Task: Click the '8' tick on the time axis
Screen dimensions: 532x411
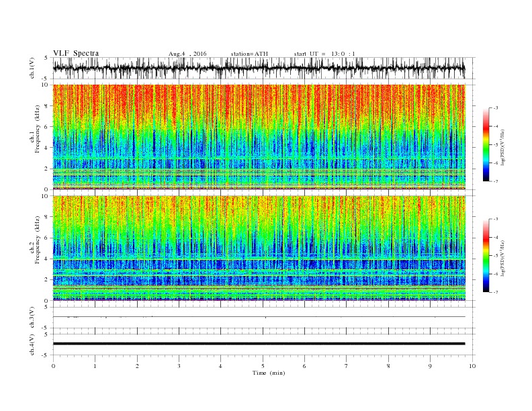Action: [x=388, y=366]
